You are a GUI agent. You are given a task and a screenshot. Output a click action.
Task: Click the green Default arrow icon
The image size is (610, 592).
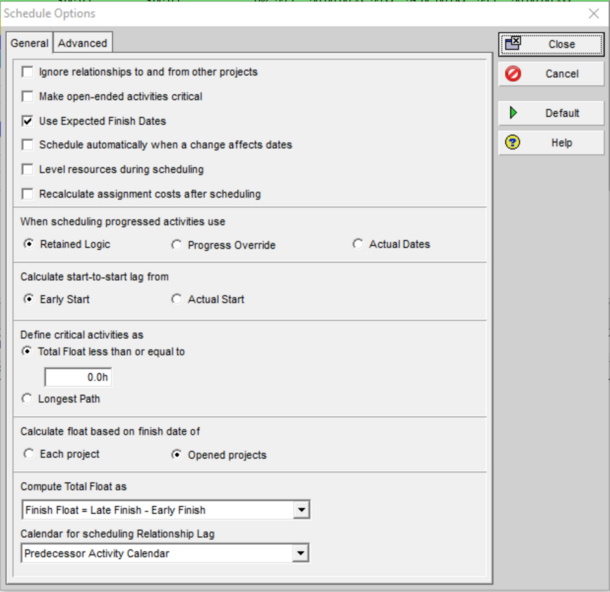click(x=513, y=113)
